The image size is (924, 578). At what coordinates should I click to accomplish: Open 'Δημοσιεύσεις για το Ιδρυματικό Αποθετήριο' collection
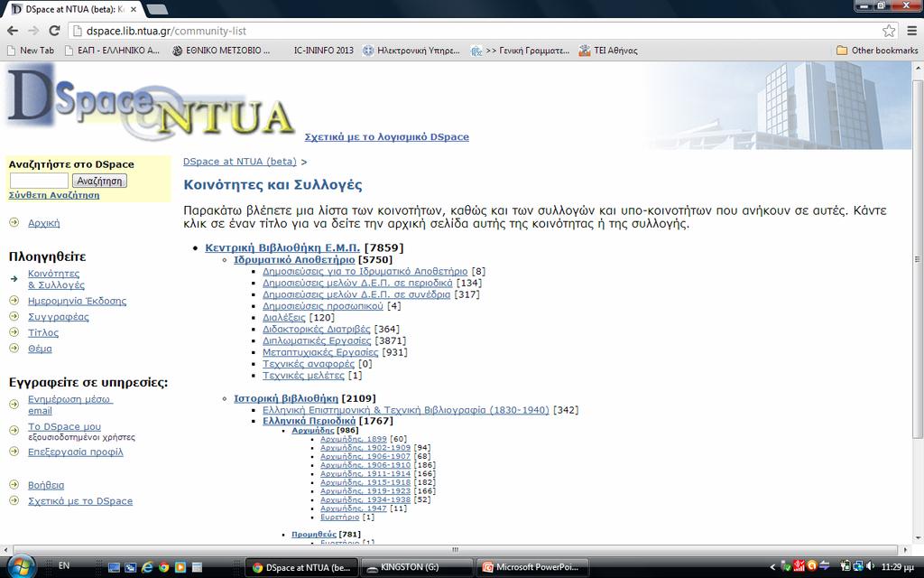[x=365, y=271]
